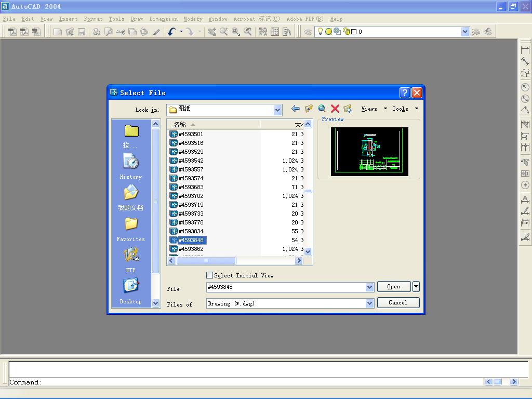532x399 pixels.
Task: Select the Ordinate Dimension tool
Action: click(525, 73)
